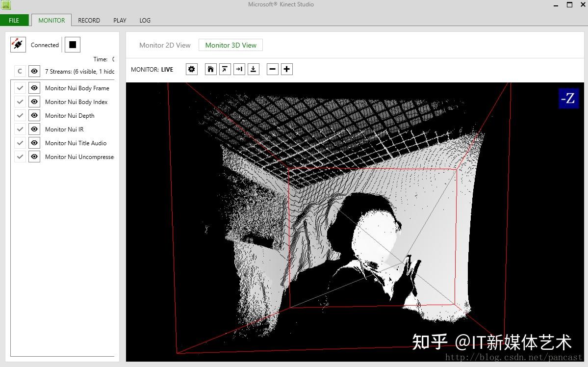Open the FILE menu
The image size is (588, 367).
(13, 20)
